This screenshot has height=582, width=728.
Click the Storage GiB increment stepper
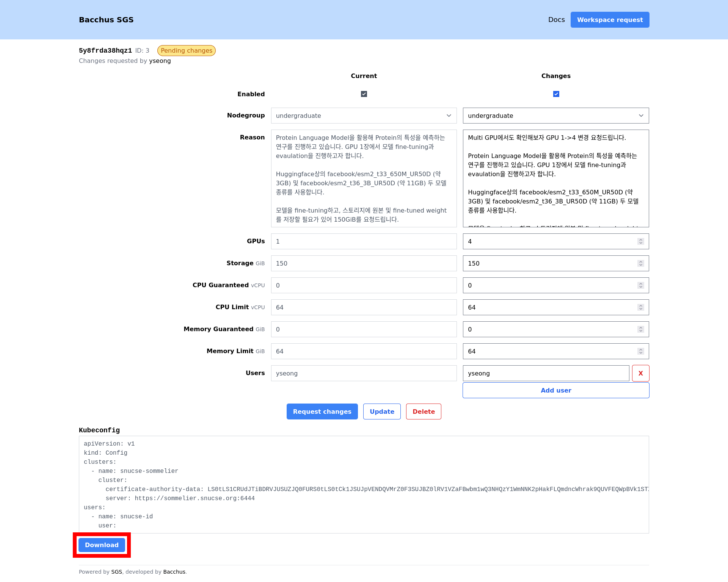641,261
